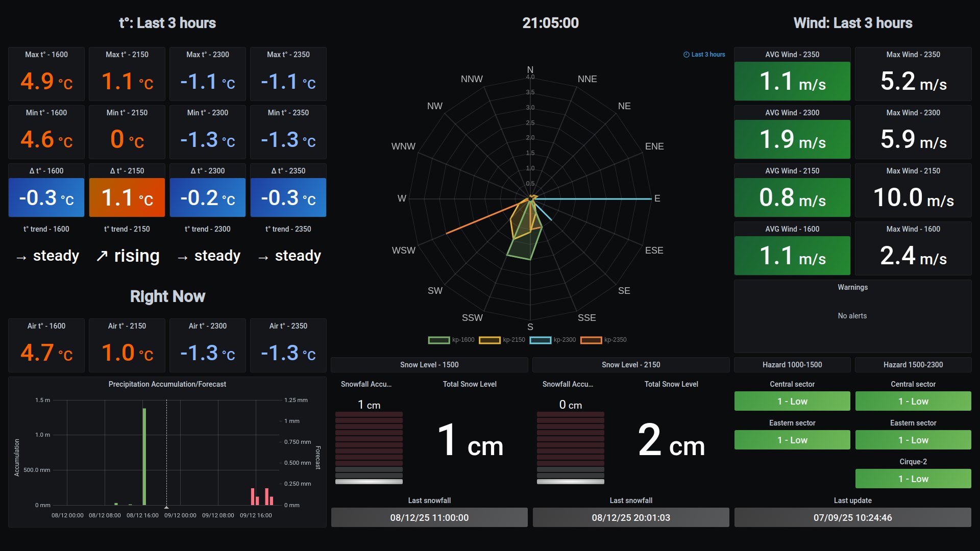Click the steady arrow in t° trend - 1600

(x=21, y=258)
